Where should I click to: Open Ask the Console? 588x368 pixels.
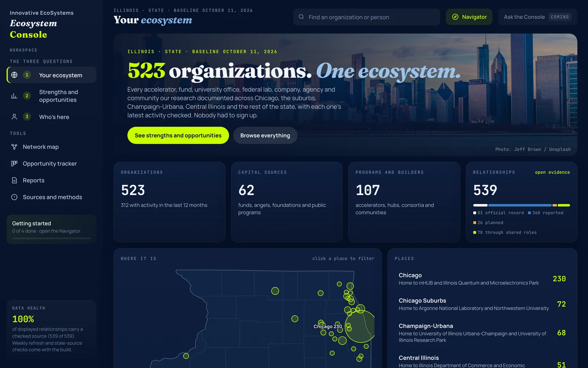[x=538, y=17]
